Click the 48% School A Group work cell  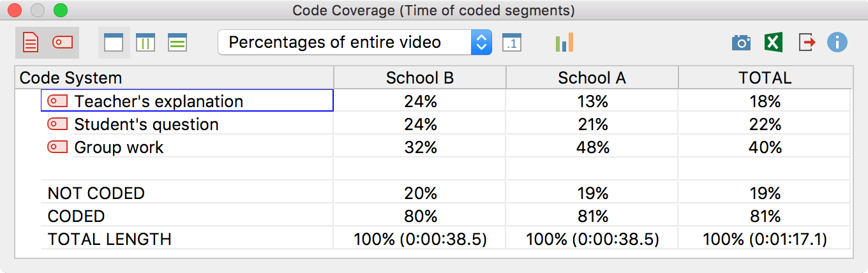pyautogui.click(x=592, y=147)
